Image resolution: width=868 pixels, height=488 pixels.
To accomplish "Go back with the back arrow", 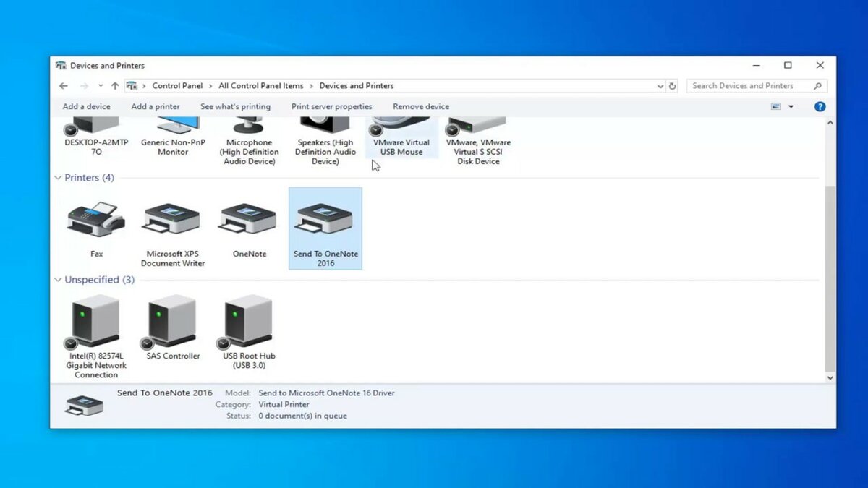I will click(64, 85).
